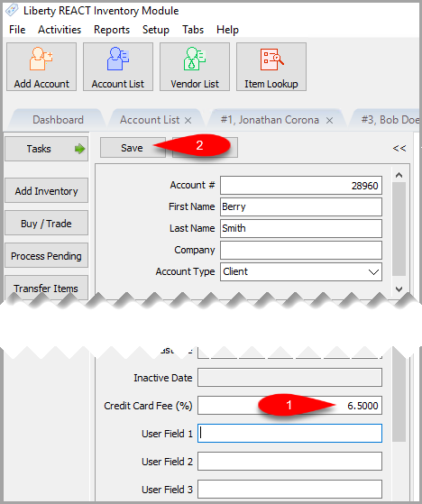Close the #1, Jonathan Corona tab
Viewport: 422px width, 504px height.
point(329,121)
